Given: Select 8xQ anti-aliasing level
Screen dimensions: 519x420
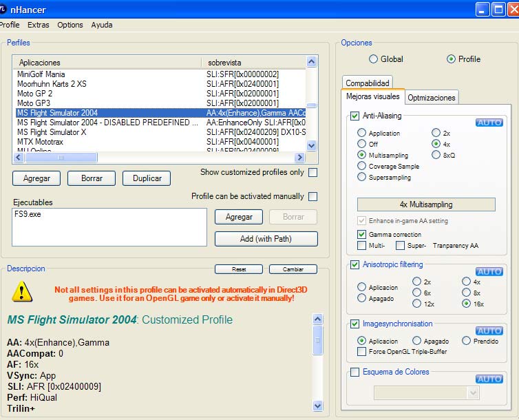Looking at the screenshot, I should tap(436, 156).
